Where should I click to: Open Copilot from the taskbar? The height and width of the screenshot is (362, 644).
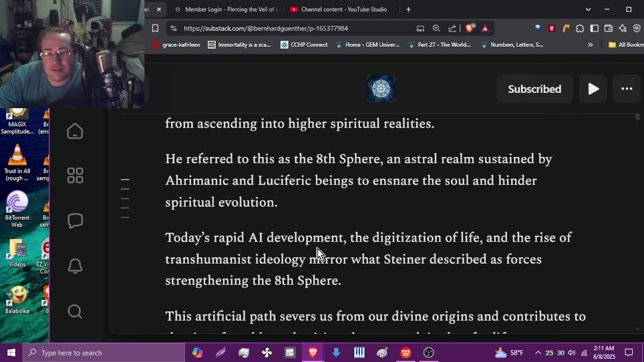coord(198,352)
